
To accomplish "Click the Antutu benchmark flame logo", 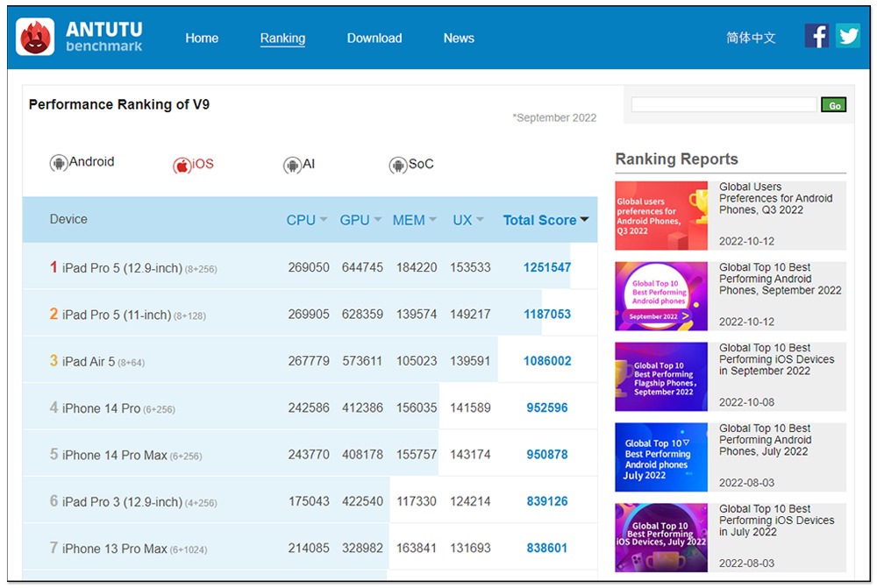I will point(35,37).
